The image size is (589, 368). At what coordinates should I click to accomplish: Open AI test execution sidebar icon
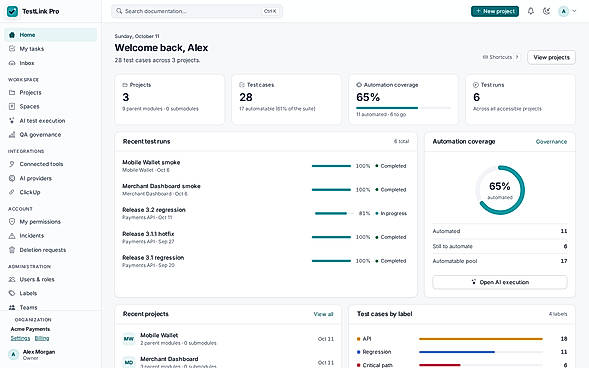(12, 121)
